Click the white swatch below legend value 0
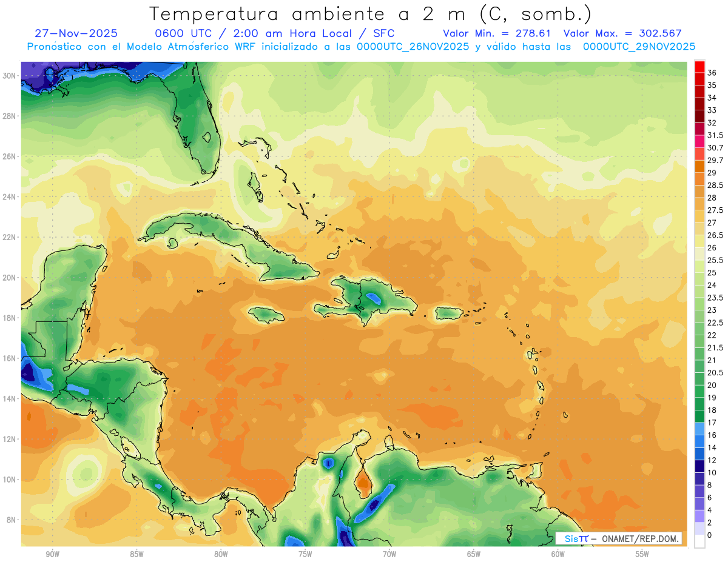The height and width of the screenshot is (562, 728). [699, 541]
